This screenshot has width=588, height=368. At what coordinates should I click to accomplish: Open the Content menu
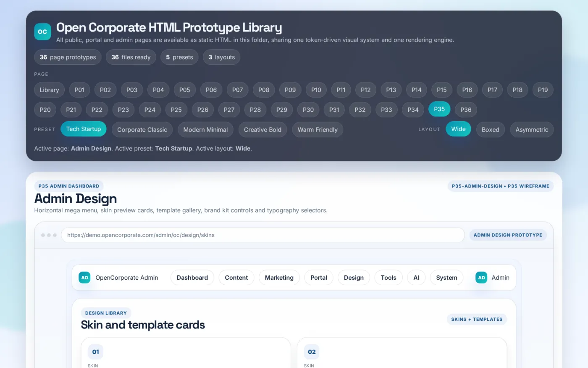pyautogui.click(x=236, y=278)
